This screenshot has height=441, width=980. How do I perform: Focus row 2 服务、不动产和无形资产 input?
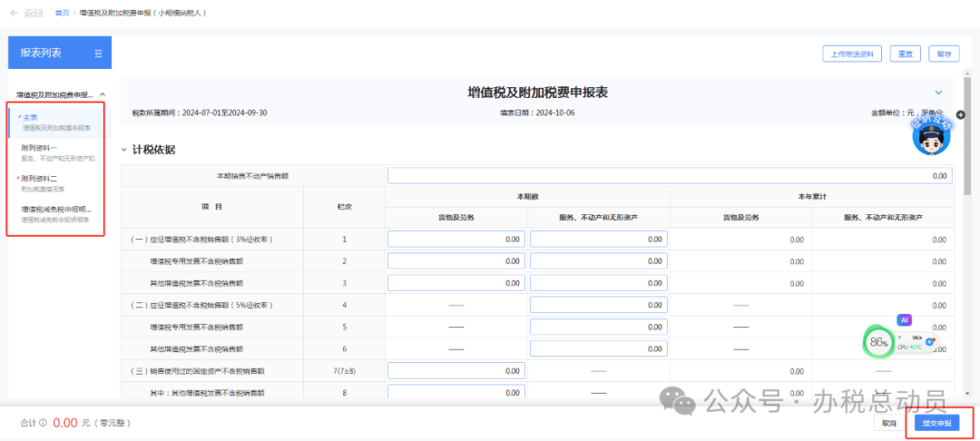[x=599, y=261]
